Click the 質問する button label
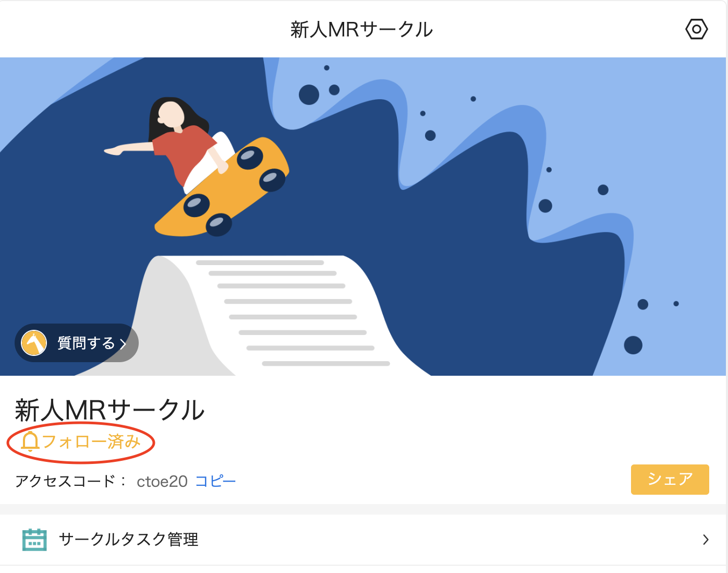The height and width of the screenshot is (573, 728). pyautogui.click(x=86, y=343)
